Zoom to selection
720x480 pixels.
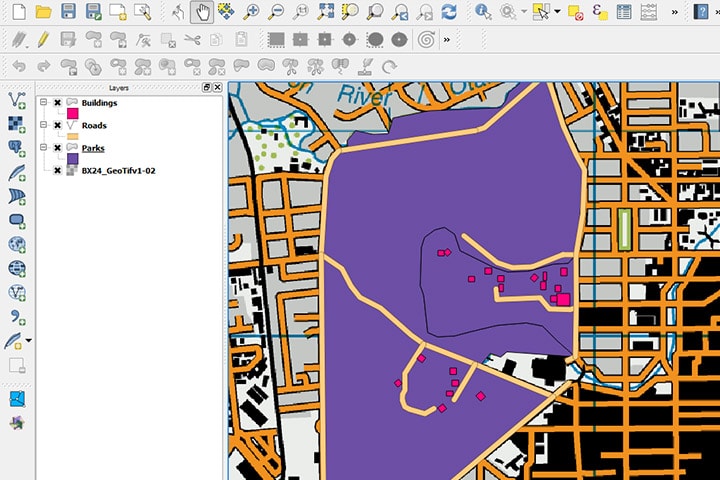point(350,12)
